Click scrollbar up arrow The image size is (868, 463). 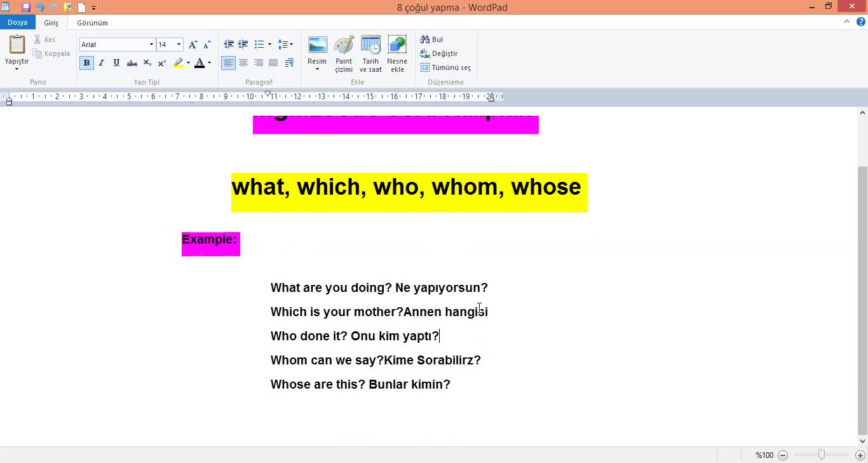point(862,113)
